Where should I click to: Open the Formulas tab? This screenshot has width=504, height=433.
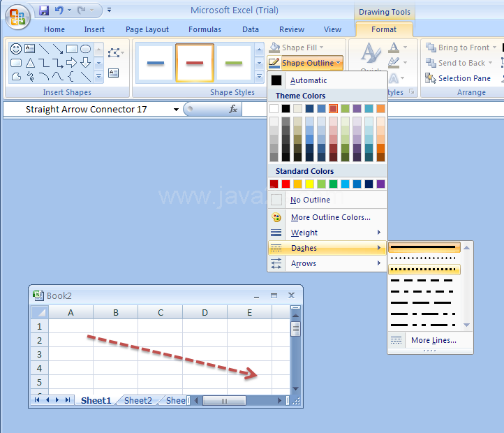205,29
